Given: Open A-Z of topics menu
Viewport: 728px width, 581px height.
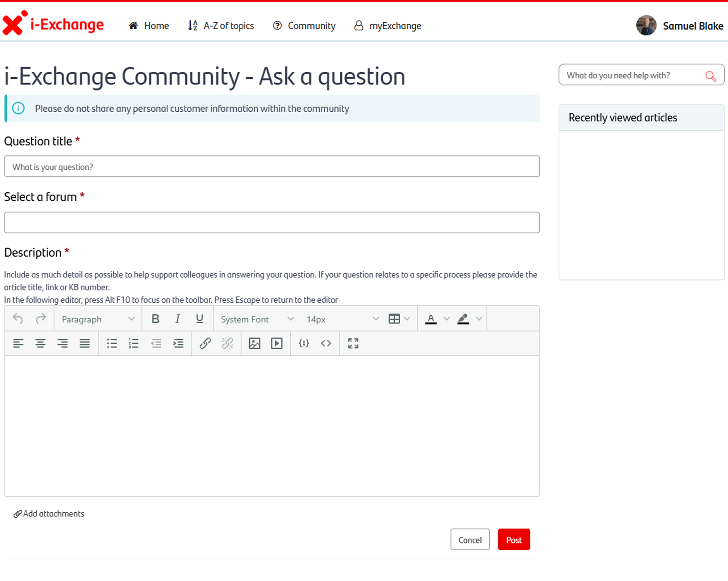Looking at the screenshot, I should 221,25.
